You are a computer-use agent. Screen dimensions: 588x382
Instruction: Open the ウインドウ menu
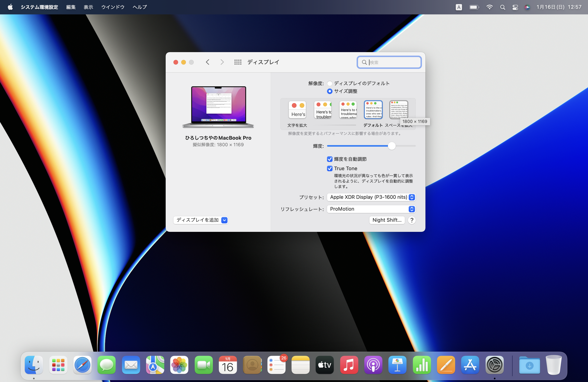[113, 7]
